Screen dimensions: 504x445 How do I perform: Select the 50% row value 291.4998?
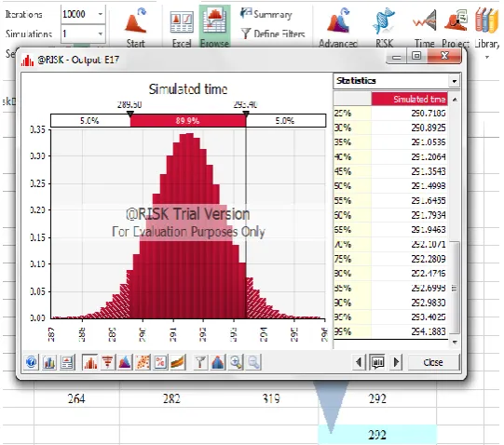coord(429,186)
